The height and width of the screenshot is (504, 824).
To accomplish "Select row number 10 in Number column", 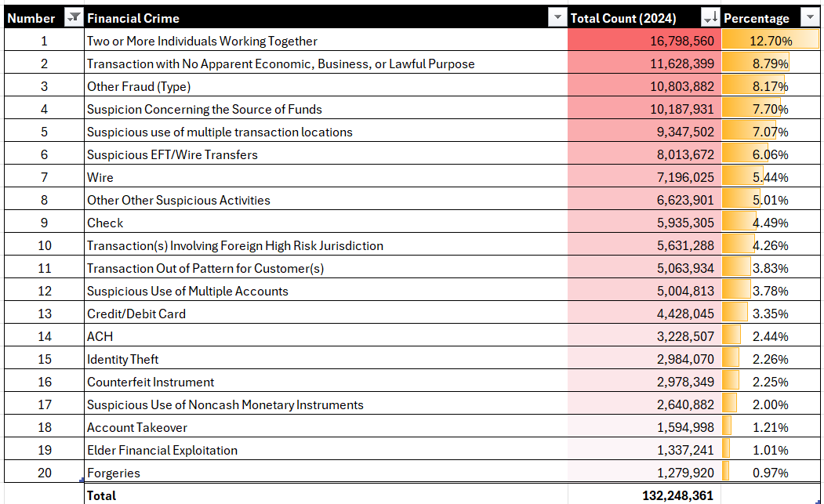I will click(45, 245).
